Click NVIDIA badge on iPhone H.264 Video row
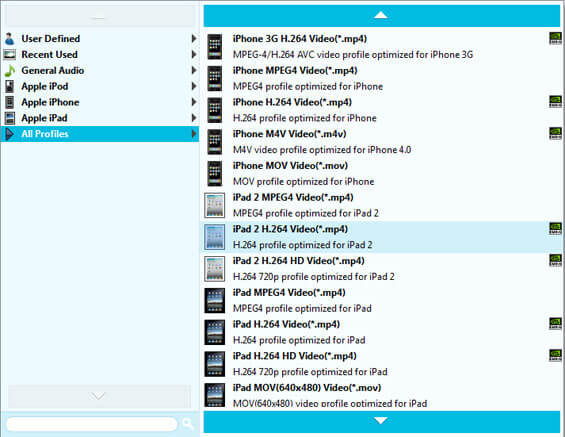Screen dimensions: 565x437 point(555,102)
